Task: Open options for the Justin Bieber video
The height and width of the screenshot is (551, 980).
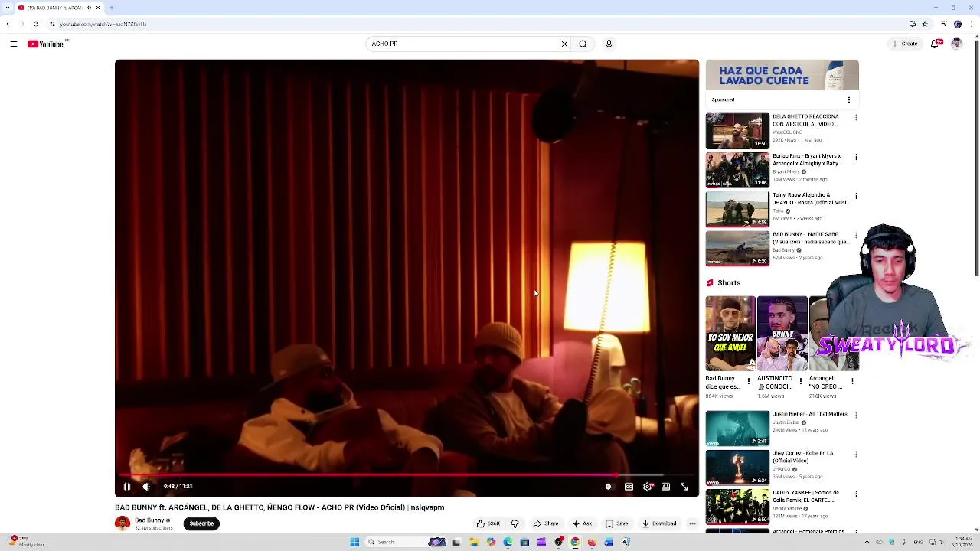Action: click(856, 416)
